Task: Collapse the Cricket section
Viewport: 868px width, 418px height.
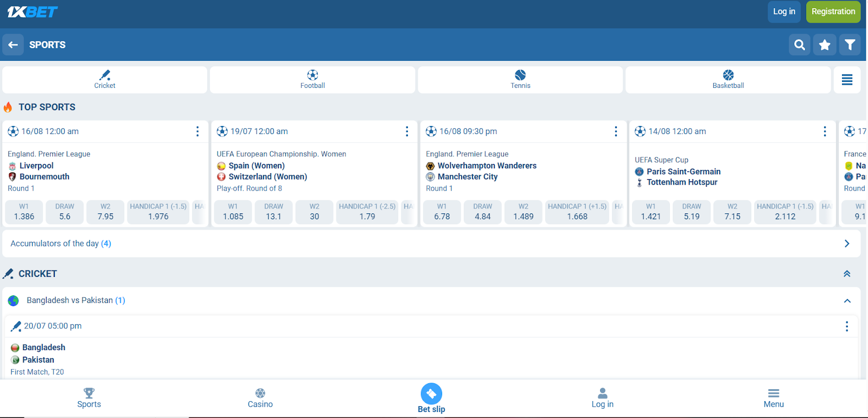Action: point(847,274)
